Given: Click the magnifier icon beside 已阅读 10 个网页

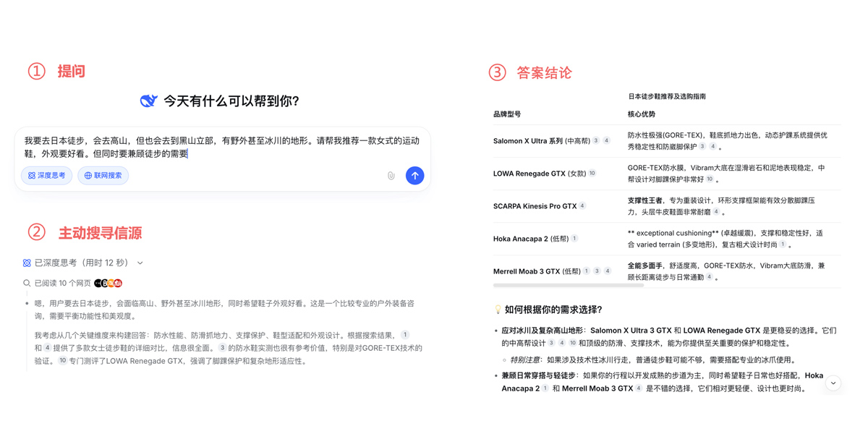Looking at the screenshot, I should [26, 282].
